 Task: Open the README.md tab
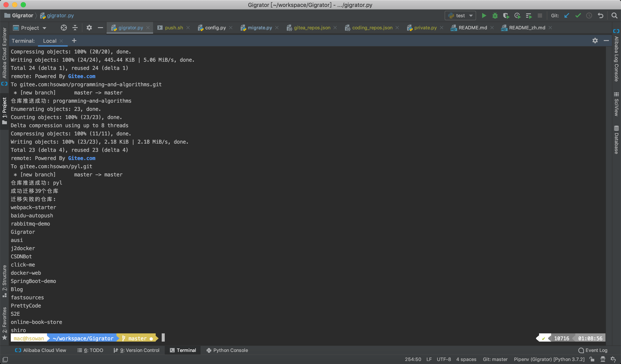click(472, 28)
